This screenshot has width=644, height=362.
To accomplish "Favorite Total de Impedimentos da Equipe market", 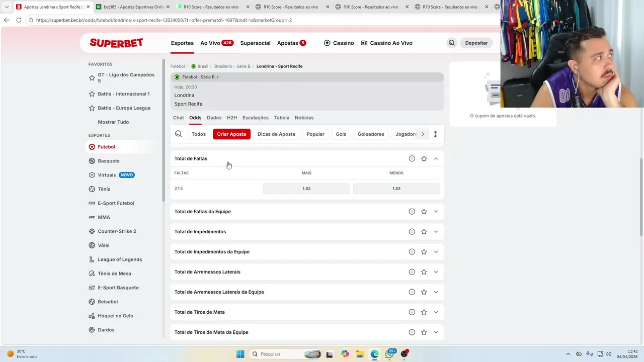I will (424, 252).
